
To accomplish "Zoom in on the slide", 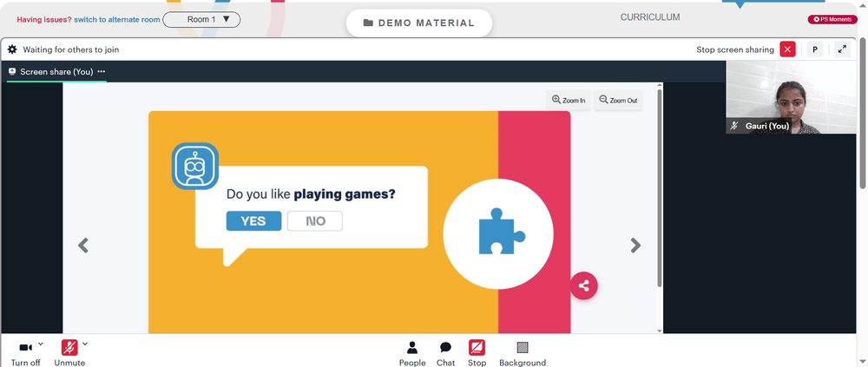I will pyautogui.click(x=569, y=100).
